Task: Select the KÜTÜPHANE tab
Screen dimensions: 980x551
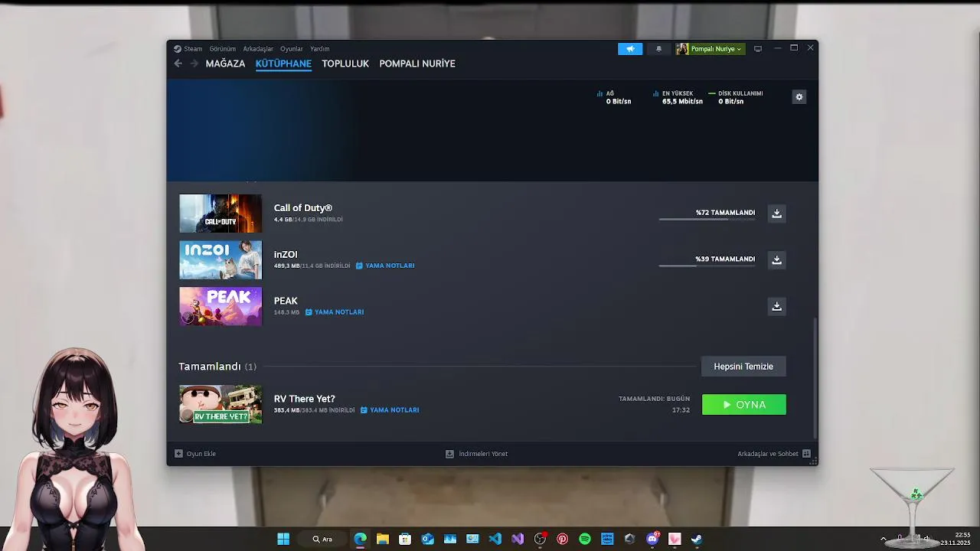Action: [x=283, y=64]
